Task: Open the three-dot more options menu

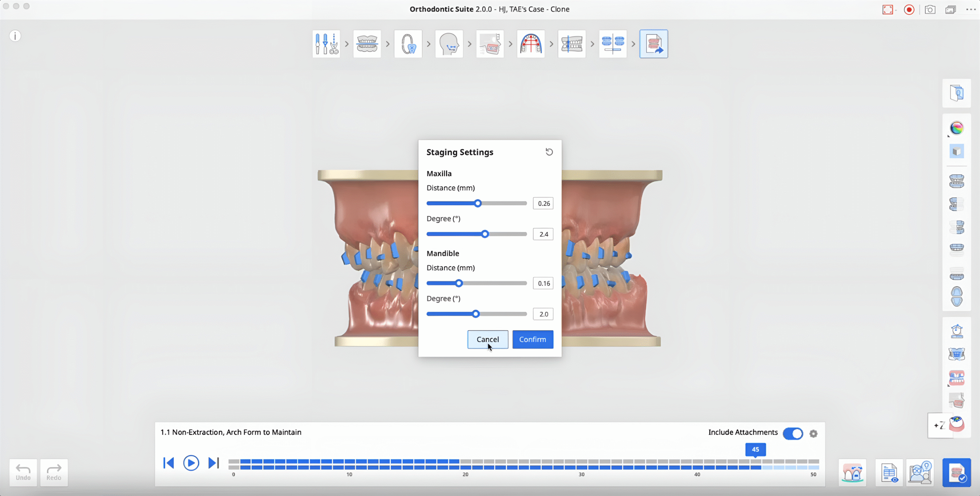Action: 971,10
